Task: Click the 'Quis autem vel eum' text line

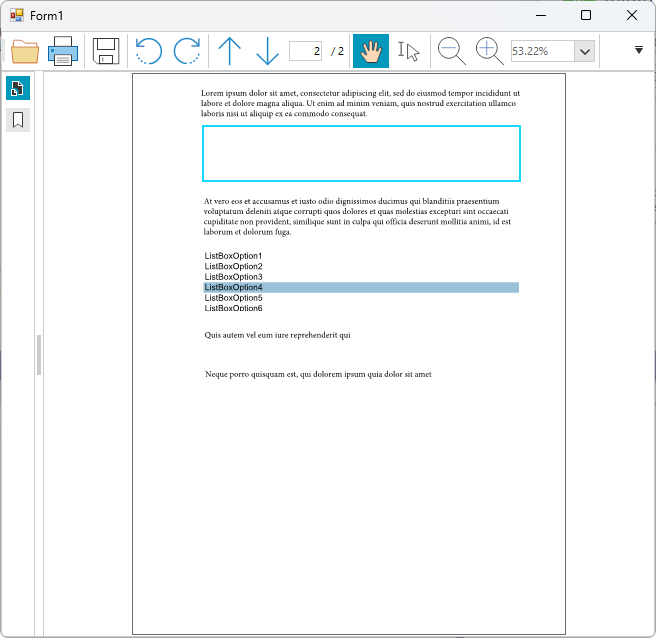Action: 277,335
